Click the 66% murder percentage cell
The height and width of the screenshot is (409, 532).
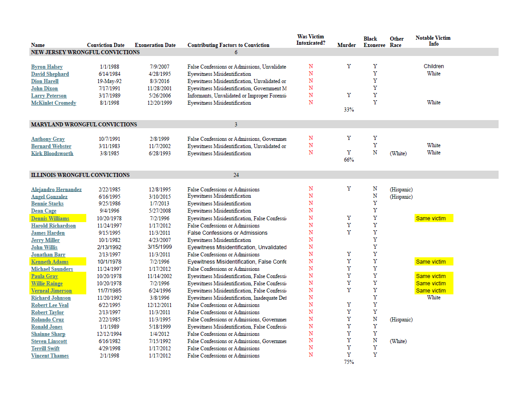point(349,160)
